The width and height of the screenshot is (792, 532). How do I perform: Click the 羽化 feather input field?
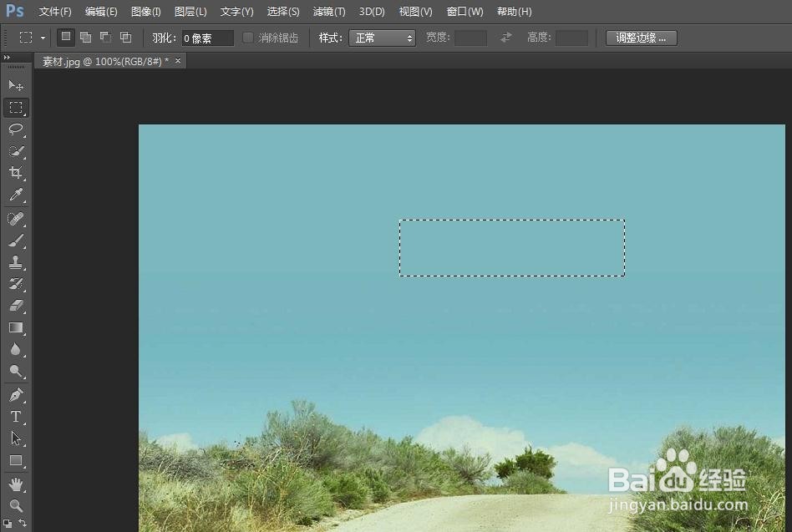207,38
